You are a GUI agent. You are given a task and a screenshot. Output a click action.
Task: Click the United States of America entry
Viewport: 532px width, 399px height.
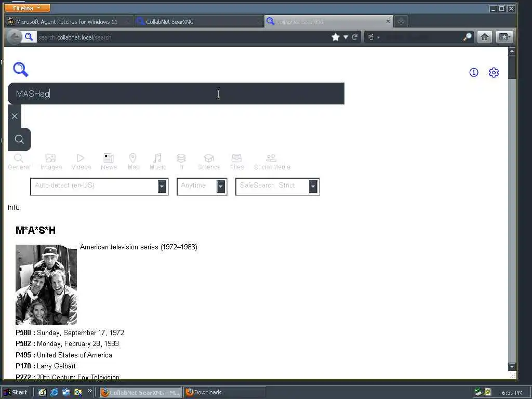pos(74,355)
